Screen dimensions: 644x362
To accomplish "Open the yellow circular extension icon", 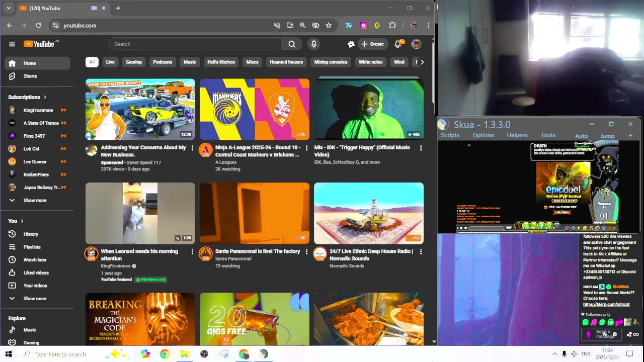I will (377, 25).
